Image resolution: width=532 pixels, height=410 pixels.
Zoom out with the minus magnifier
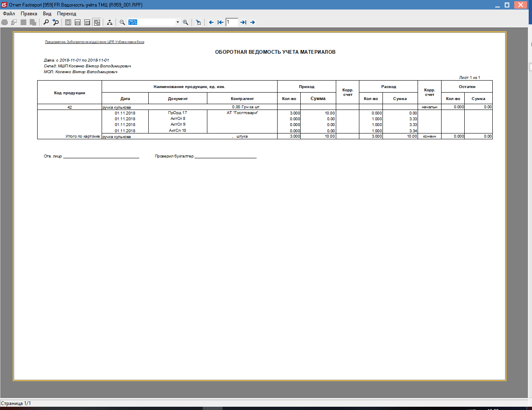pos(122,22)
